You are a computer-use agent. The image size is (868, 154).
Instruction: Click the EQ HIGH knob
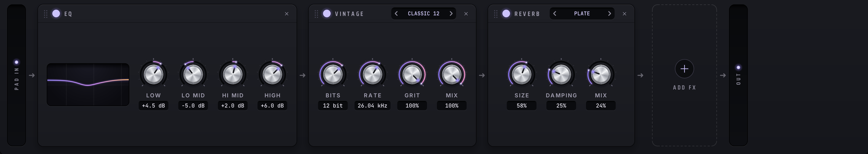coord(272,75)
